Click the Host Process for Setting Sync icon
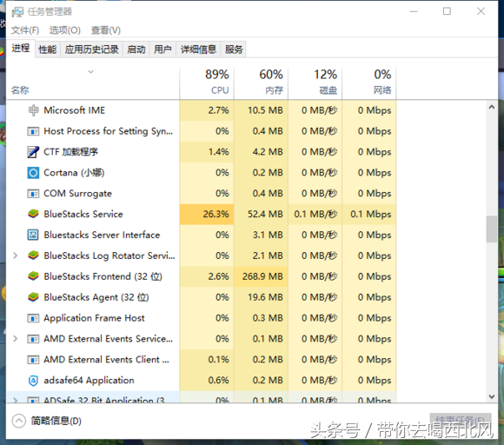The width and height of the screenshot is (504, 445). pos(33,131)
